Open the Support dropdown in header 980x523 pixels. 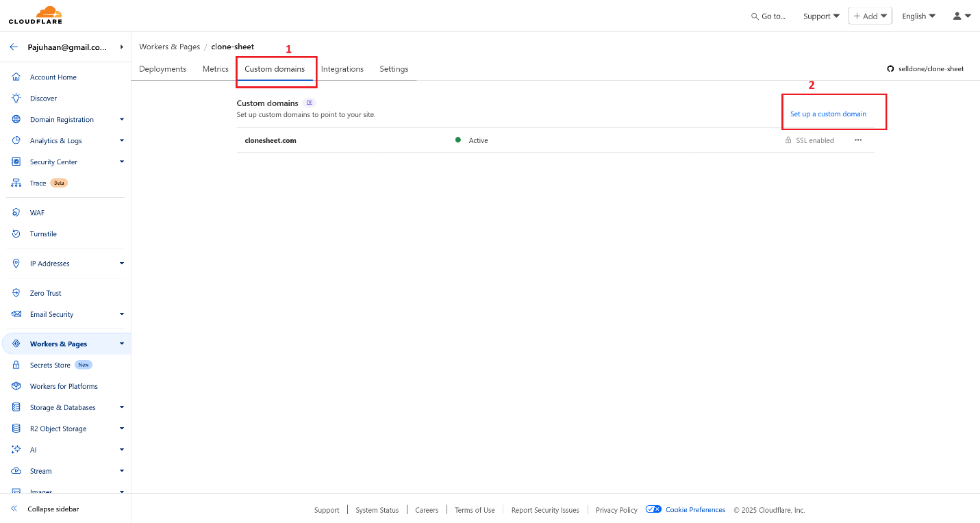822,16
